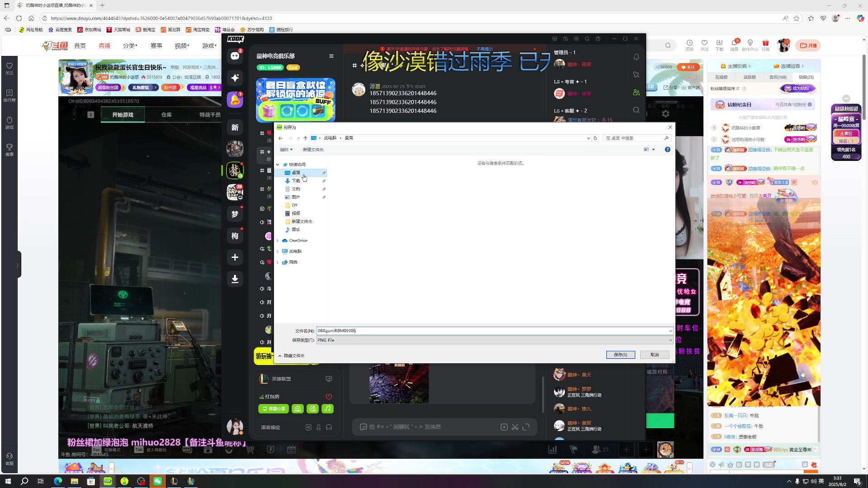Click KOOK notification bell in right rail
This screenshot has height=488, width=868.
(636, 57)
